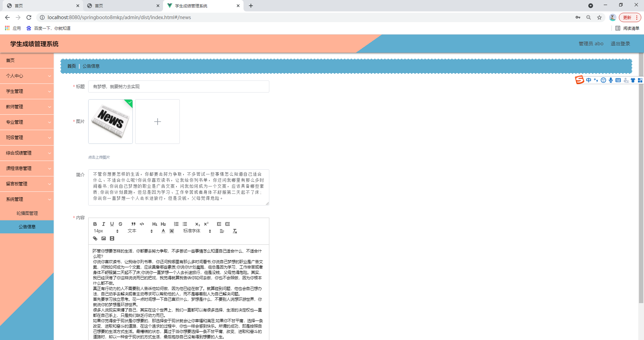Click the 标题 title input field
Screen dimensions: 644x340
coord(179,87)
